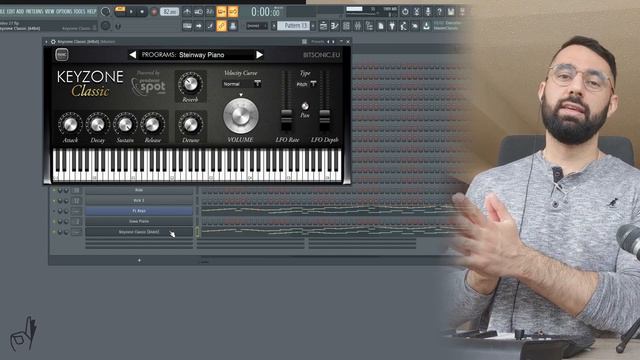Viewport: 640px width, 360px height.
Task: Open the playlist view icon
Action: [324, 26]
